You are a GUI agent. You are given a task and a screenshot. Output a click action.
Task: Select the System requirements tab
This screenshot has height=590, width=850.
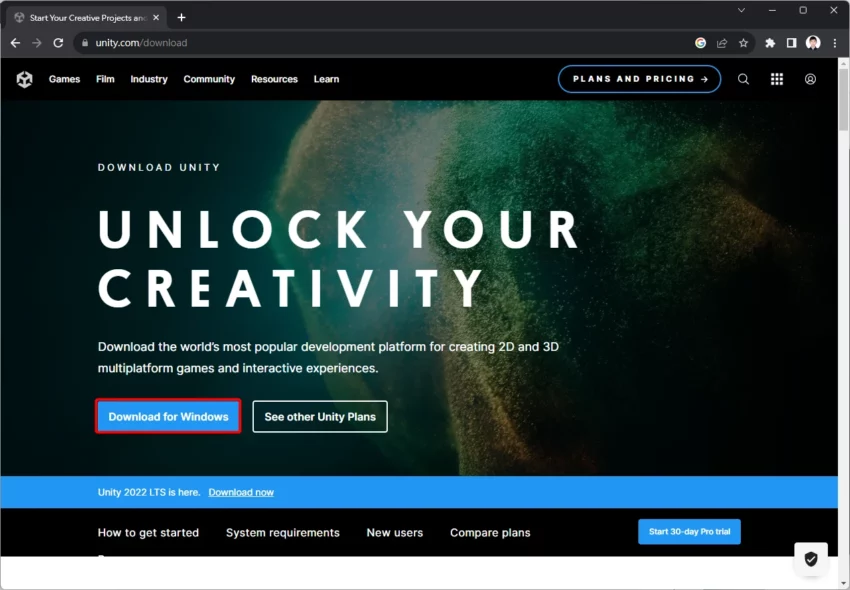[282, 533]
